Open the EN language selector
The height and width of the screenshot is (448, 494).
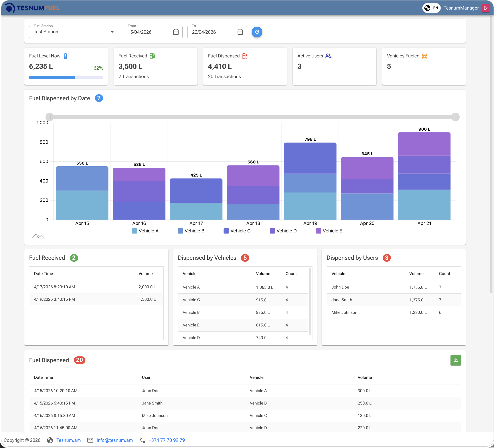(431, 8)
